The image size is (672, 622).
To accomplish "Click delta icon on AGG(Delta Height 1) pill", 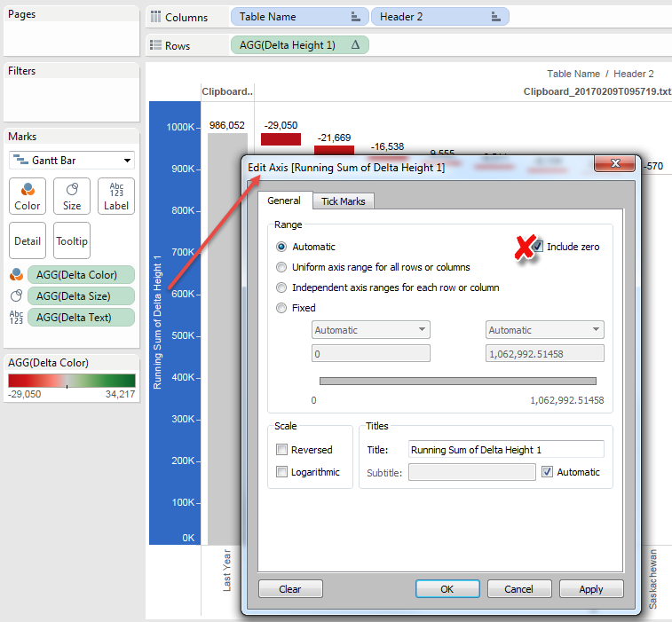I will pyautogui.click(x=355, y=44).
